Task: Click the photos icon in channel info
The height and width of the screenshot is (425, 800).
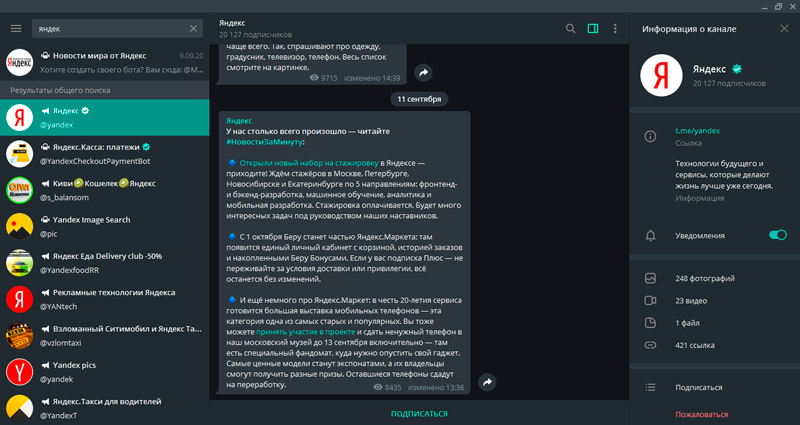Action: [650, 278]
